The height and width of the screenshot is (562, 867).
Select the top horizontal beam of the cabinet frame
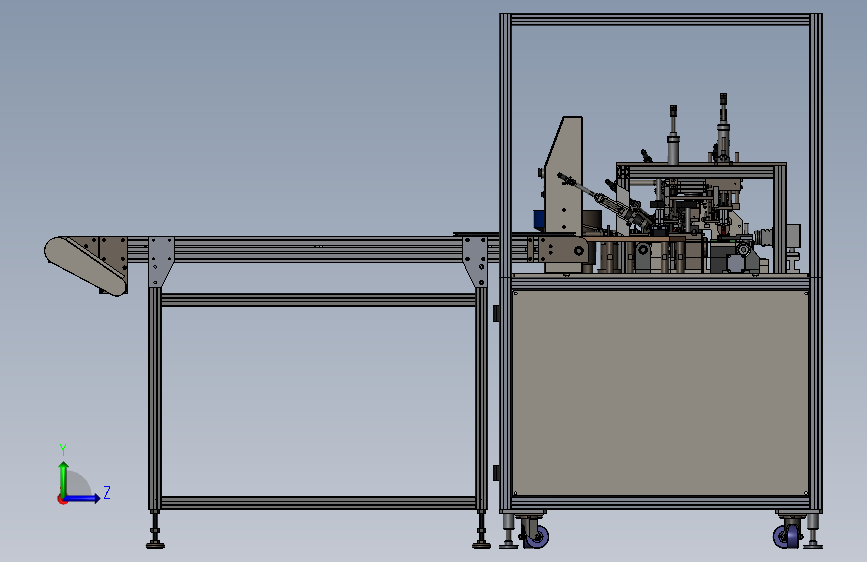point(660,20)
